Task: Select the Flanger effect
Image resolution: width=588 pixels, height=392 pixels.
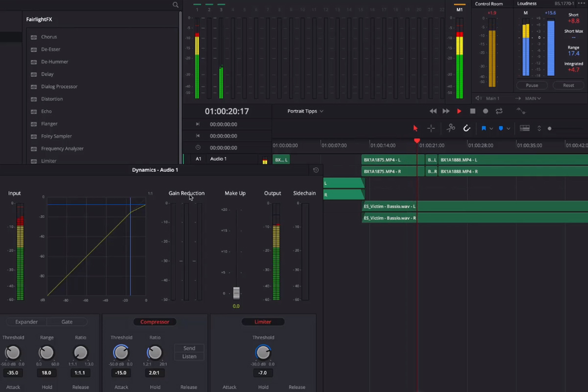Action: click(49, 124)
